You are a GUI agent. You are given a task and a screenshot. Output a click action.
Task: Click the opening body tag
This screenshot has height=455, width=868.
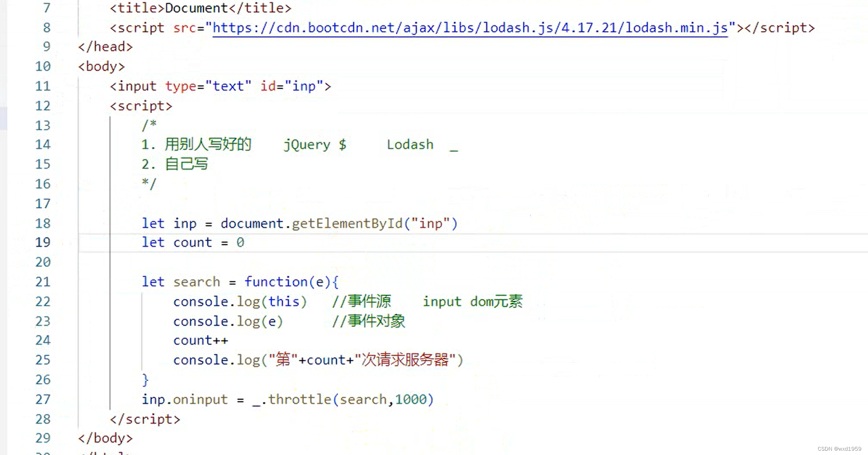click(102, 67)
